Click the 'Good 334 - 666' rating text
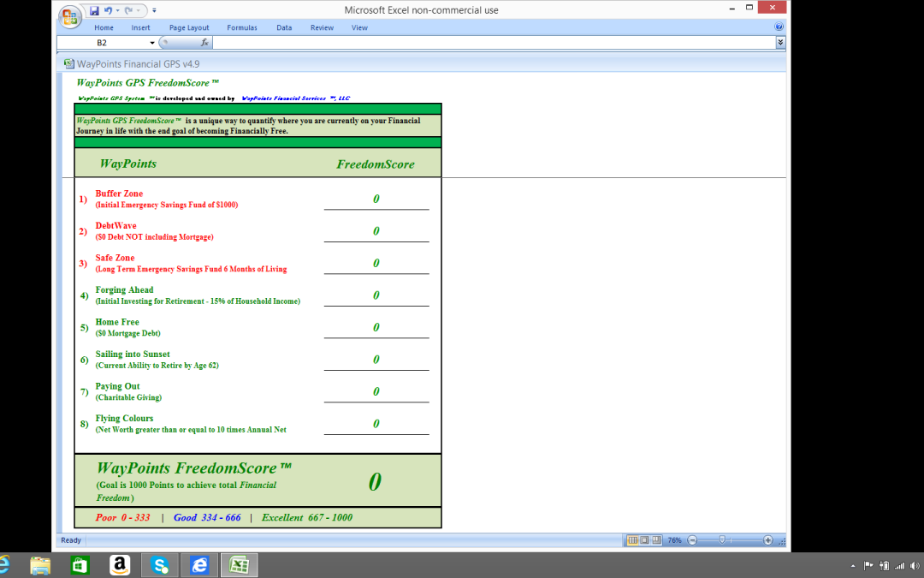Viewport: 924px width, 578px height. [x=207, y=517]
